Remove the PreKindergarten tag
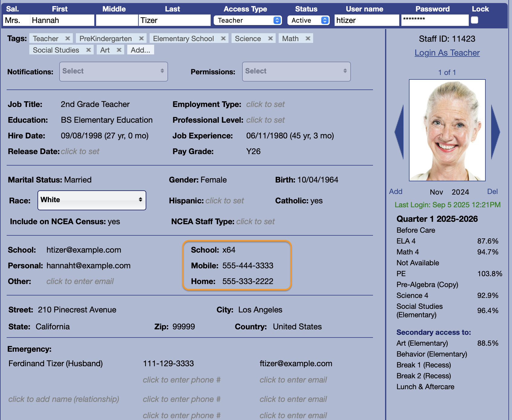 point(141,38)
